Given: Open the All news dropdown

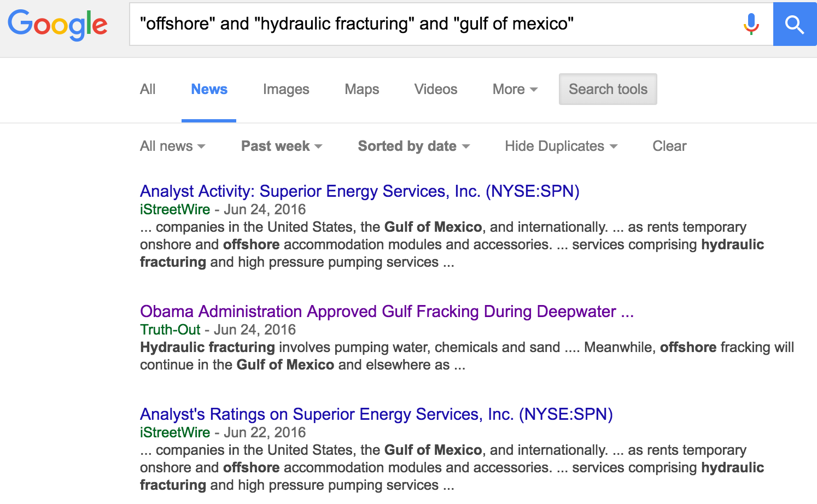Looking at the screenshot, I should point(173,146).
